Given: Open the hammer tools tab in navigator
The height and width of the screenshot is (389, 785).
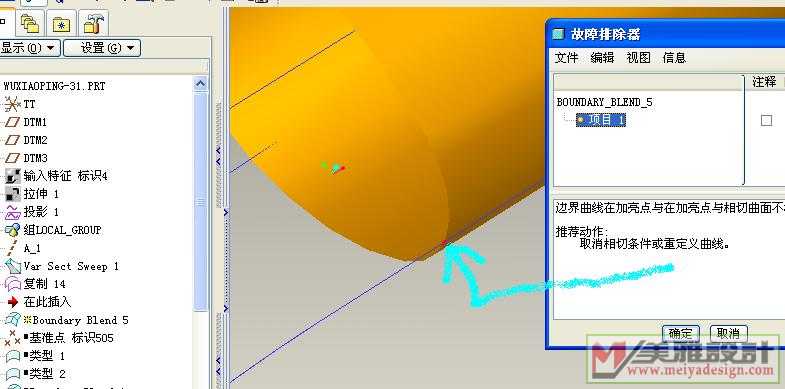Looking at the screenshot, I should (x=94, y=23).
